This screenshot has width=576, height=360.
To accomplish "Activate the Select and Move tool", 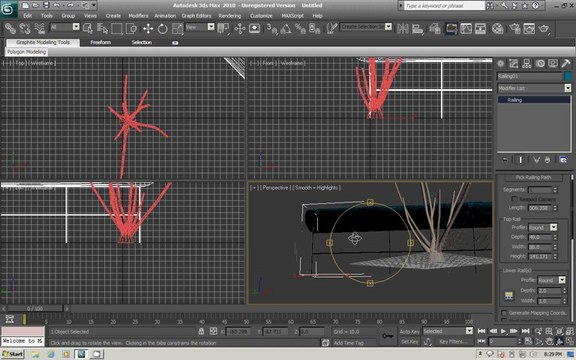I will tap(148, 28).
